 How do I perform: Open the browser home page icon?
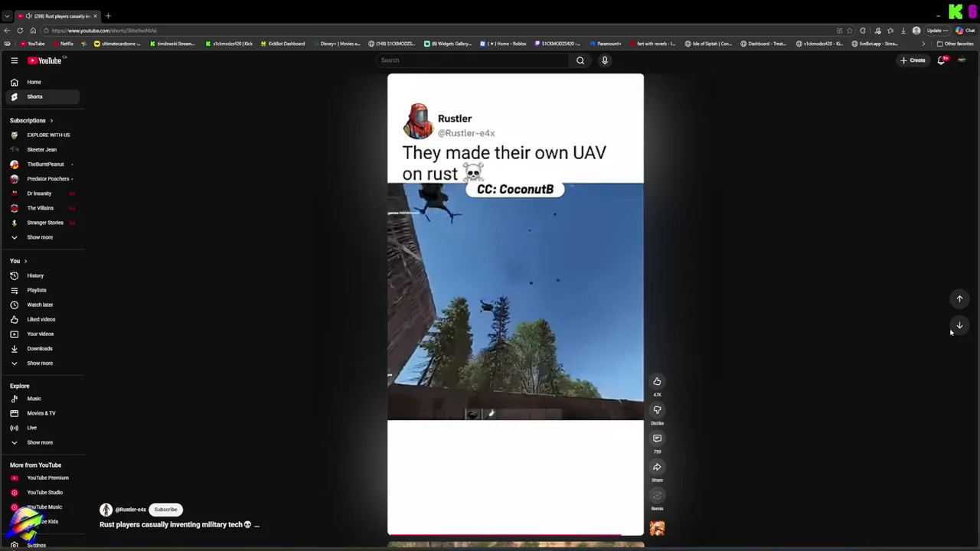[x=33, y=31]
